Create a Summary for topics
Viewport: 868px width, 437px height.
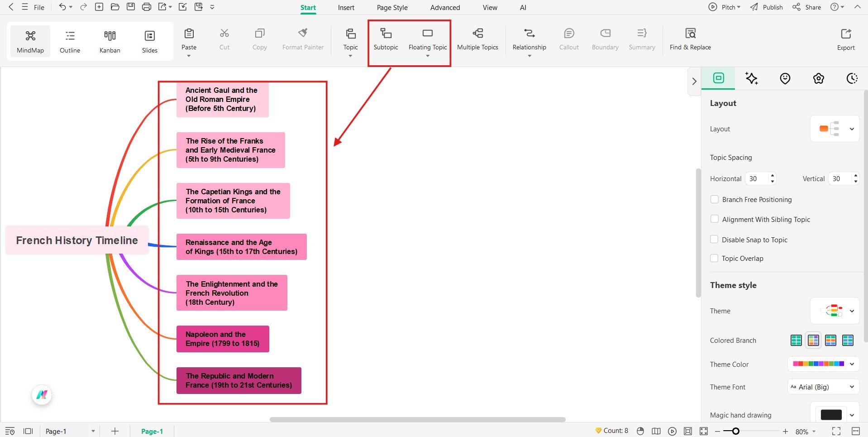[x=641, y=40]
